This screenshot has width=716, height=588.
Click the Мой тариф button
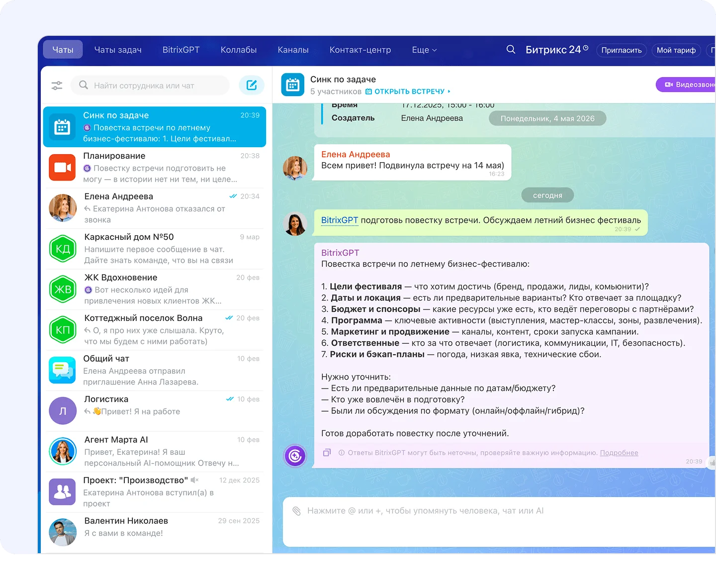pyautogui.click(x=676, y=50)
